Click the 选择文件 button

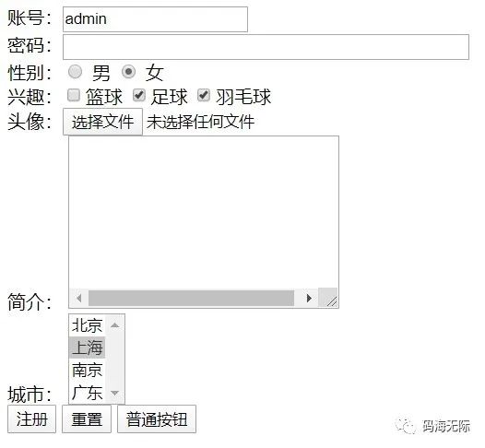[102, 122]
